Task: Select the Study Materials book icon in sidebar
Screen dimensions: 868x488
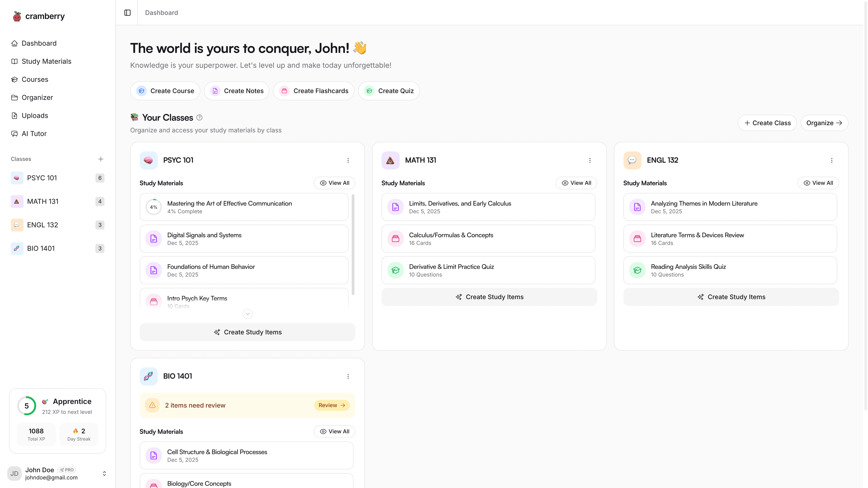Action: click(x=14, y=61)
